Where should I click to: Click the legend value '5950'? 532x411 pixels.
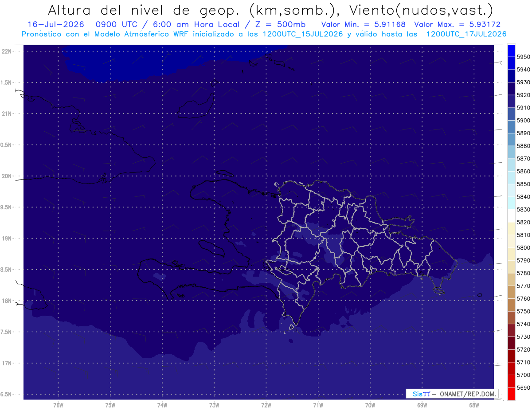click(523, 57)
